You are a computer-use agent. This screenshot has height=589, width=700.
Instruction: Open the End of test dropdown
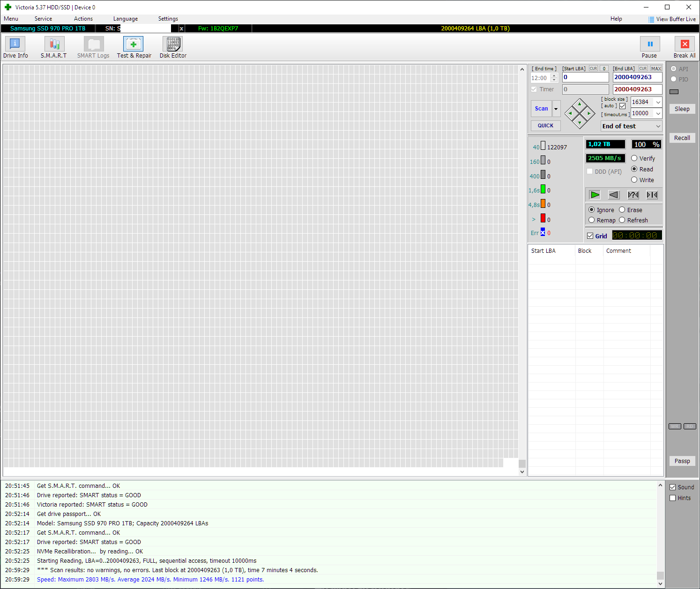[632, 126]
